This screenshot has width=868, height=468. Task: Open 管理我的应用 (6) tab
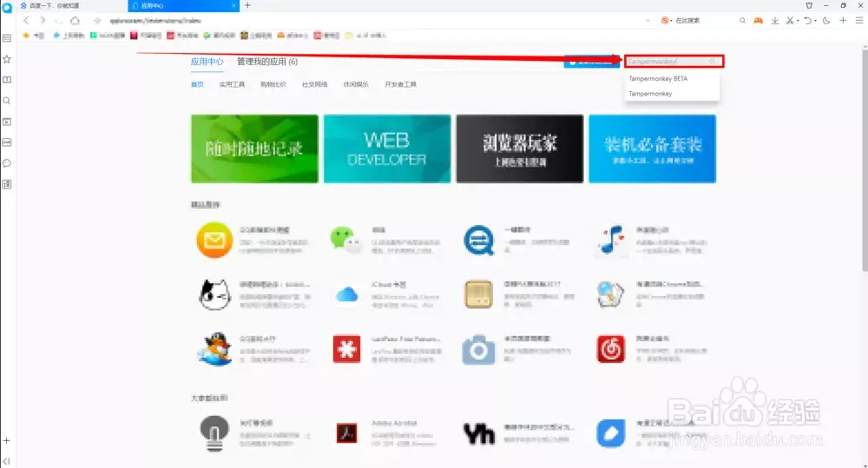pos(267,62)
